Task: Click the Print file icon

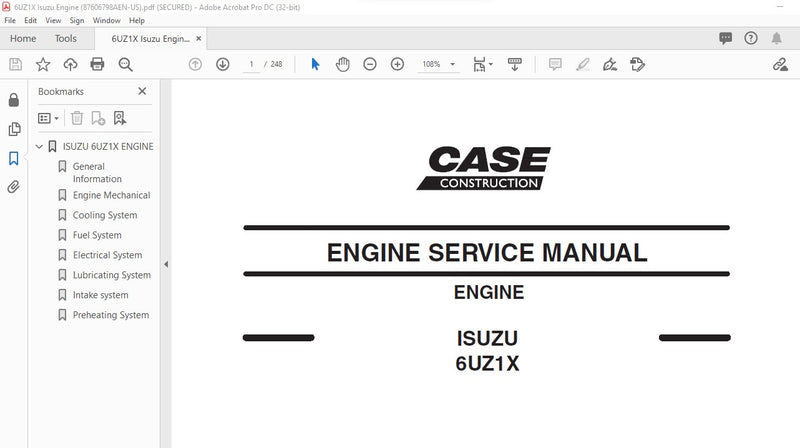Action: 97,64
